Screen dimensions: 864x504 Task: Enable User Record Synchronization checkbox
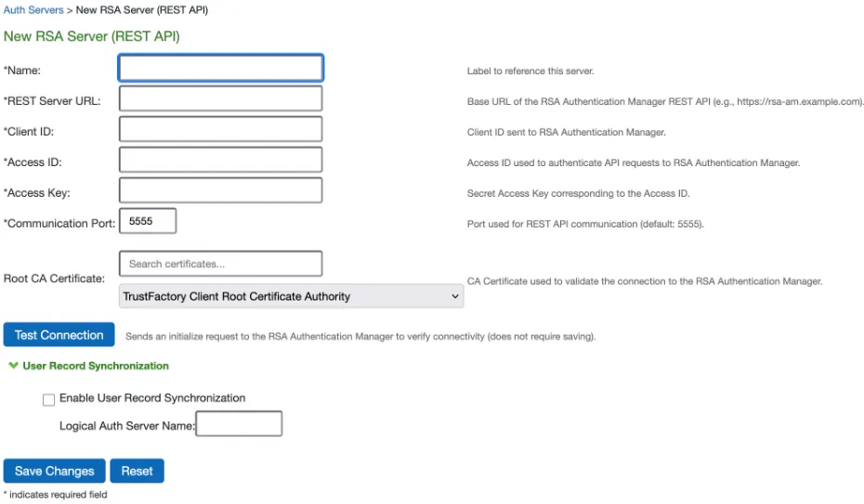[48, 399]
